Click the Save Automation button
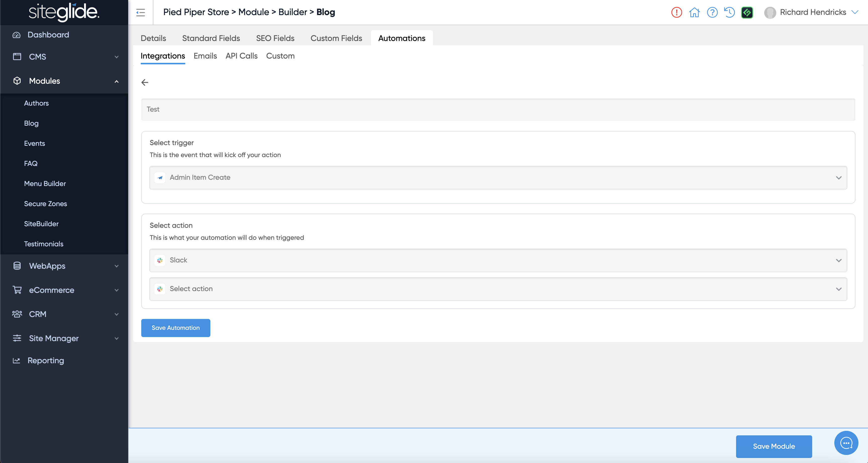 click(x=176, y=328)
